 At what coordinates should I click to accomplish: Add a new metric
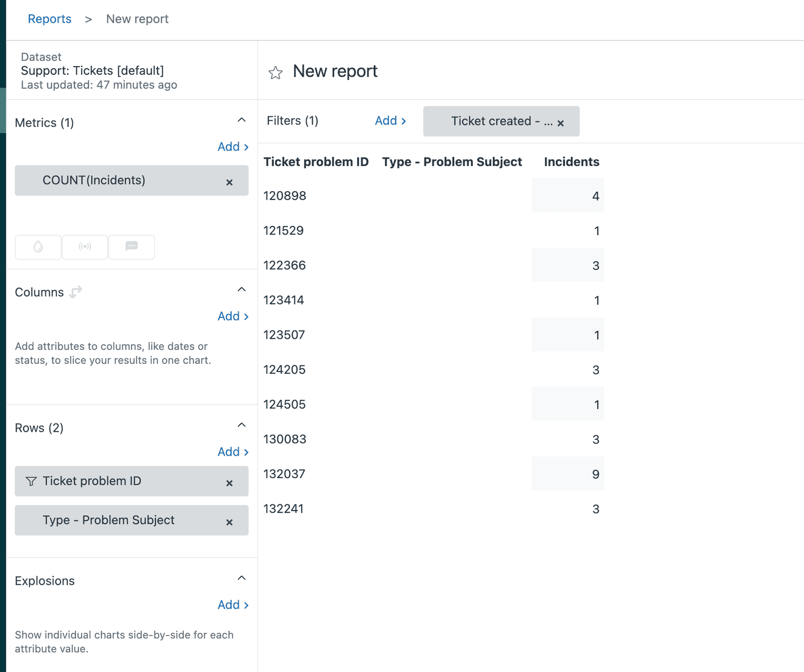(x=232, y=146)
